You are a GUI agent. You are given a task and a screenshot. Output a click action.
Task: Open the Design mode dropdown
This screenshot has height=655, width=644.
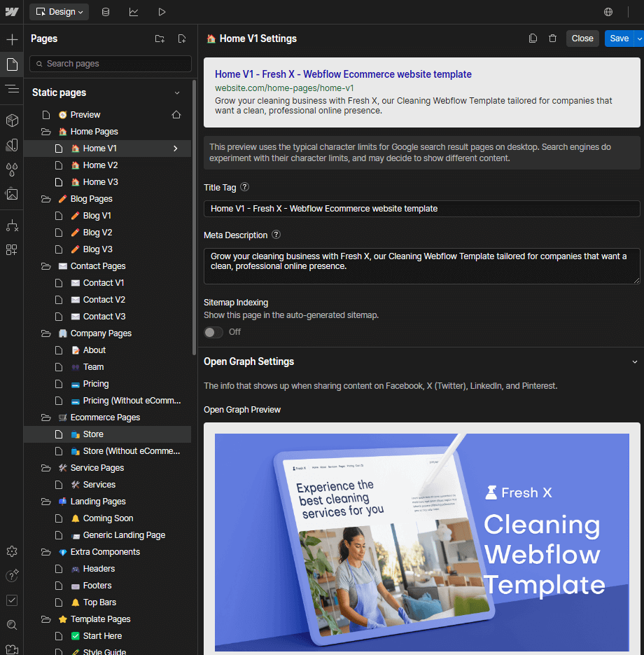(x=59, y=12)
